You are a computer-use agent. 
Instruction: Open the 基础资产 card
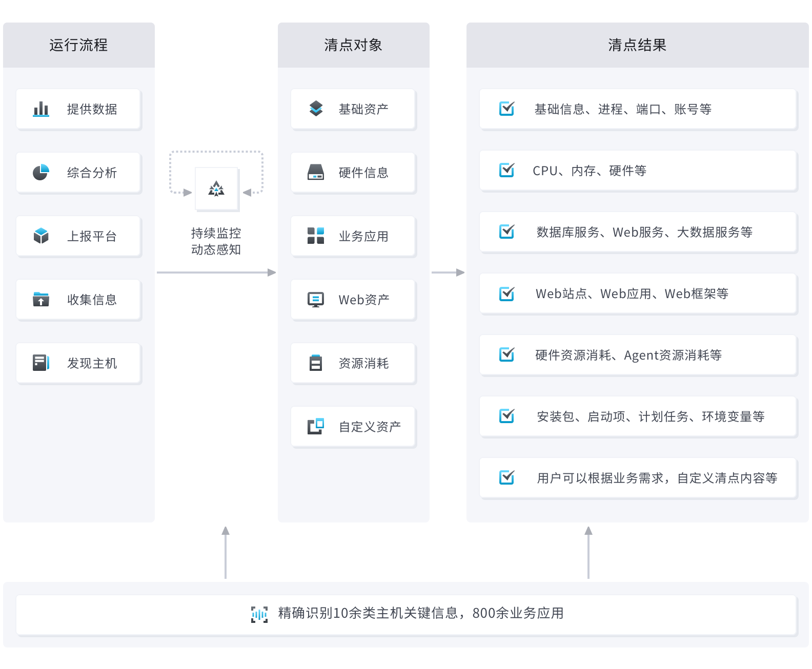[x=353, y=109]
